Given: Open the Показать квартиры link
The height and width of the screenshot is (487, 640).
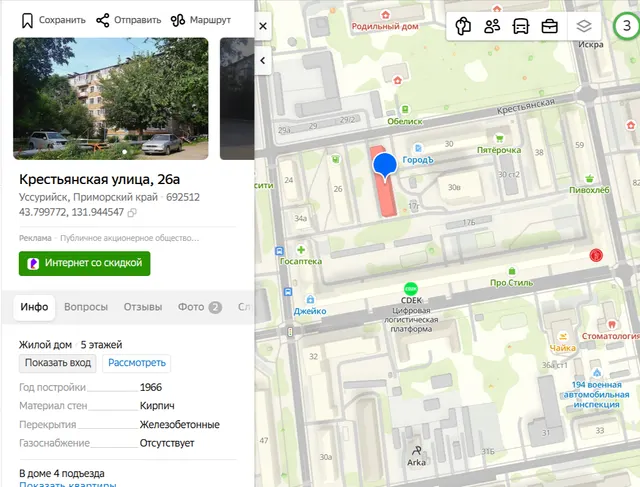Looking at the screenshot, I should click(68, 484).
